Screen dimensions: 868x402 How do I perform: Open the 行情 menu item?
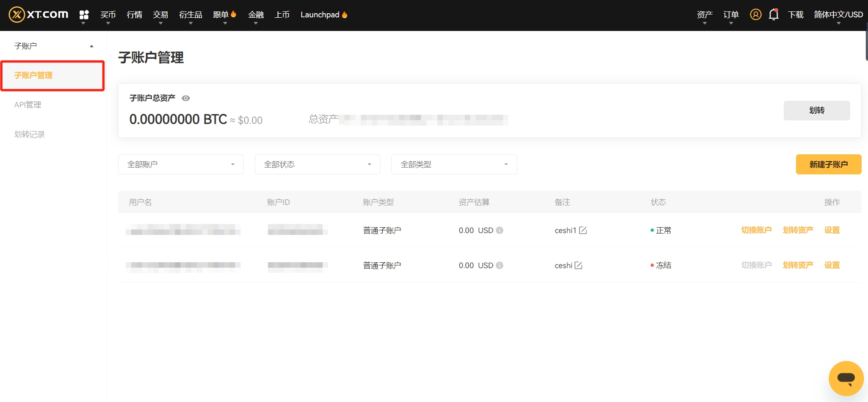[134, 15]
